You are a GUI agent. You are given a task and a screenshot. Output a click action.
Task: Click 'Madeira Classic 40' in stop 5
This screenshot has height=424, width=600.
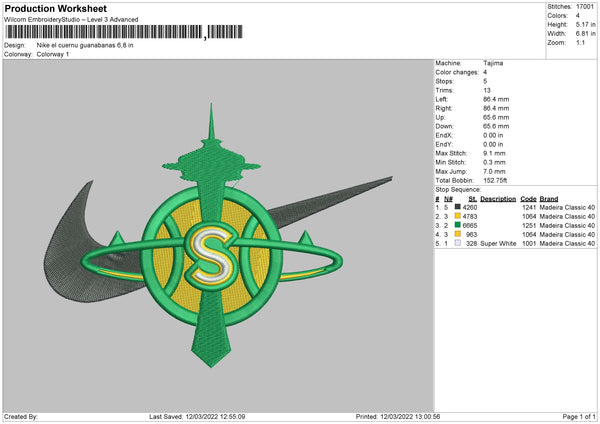pyautogui.click(x=567, y=244)
